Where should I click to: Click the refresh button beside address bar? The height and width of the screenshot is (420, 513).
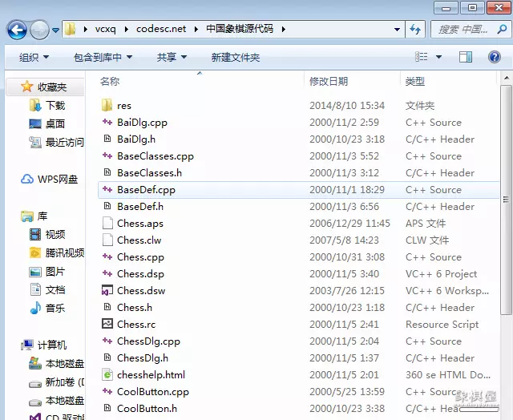pyautogui.click(x=415, y=30)
